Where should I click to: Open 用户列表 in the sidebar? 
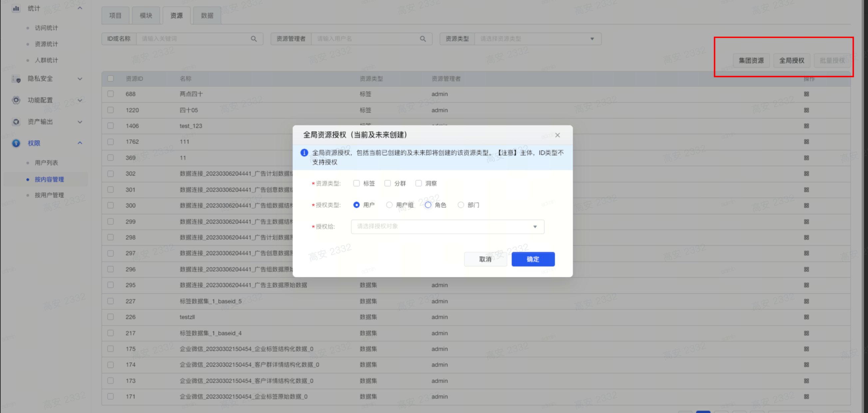tap(47, 163)
